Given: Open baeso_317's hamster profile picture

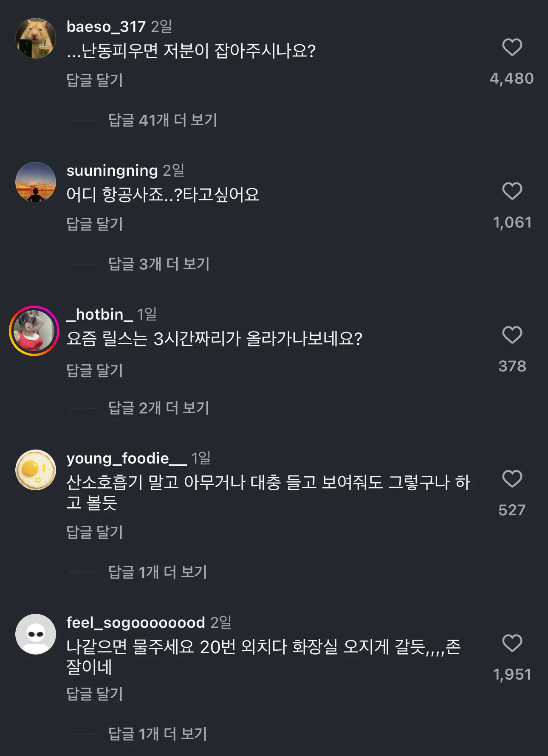Looking at the screenshot, I should coord(36,38).
